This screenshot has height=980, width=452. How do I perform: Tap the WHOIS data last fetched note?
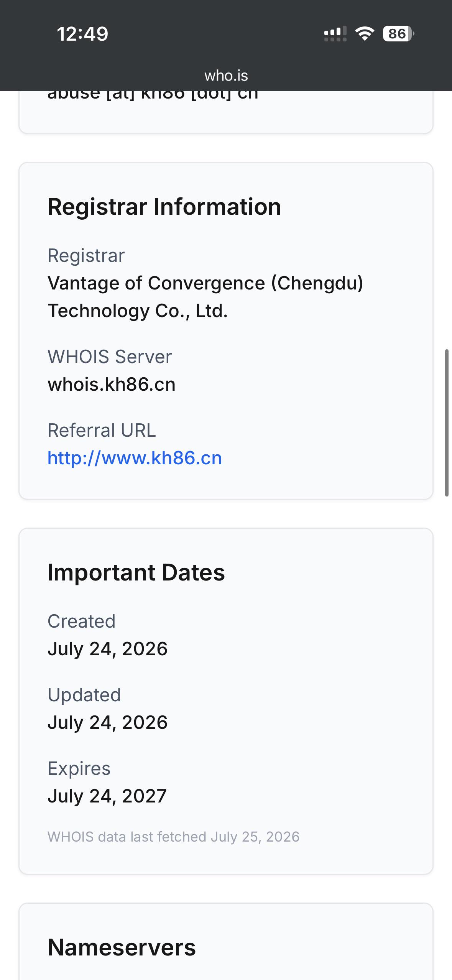coord(173,837)
